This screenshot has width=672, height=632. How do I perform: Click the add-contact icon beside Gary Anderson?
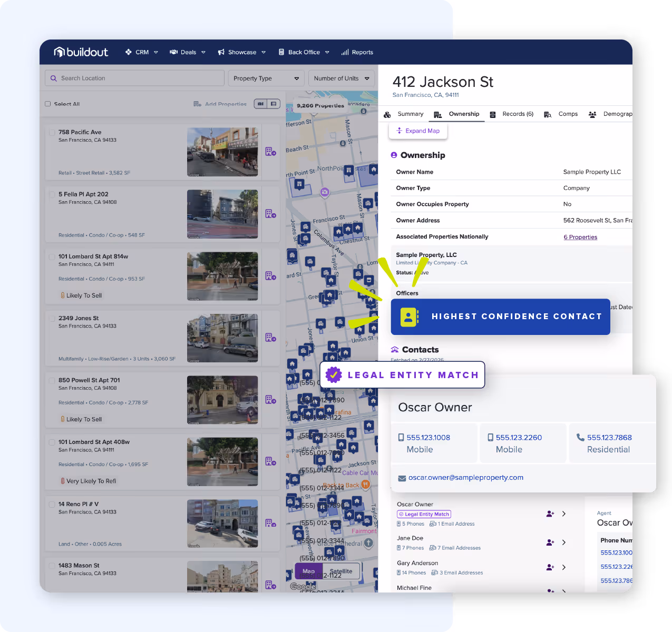[x=550, y=567]
